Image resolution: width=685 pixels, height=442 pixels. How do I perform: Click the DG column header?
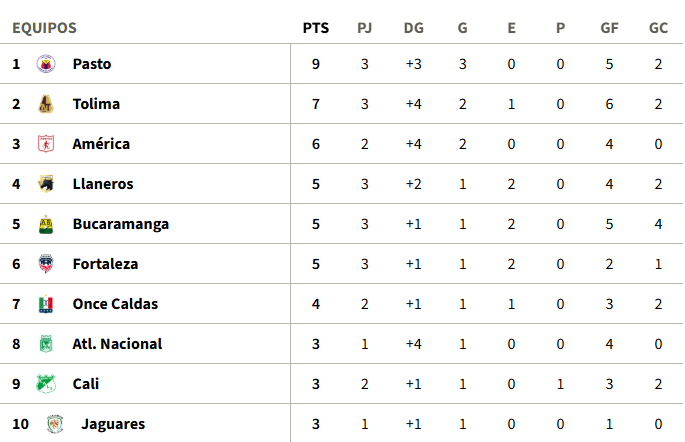pos(414,28)
